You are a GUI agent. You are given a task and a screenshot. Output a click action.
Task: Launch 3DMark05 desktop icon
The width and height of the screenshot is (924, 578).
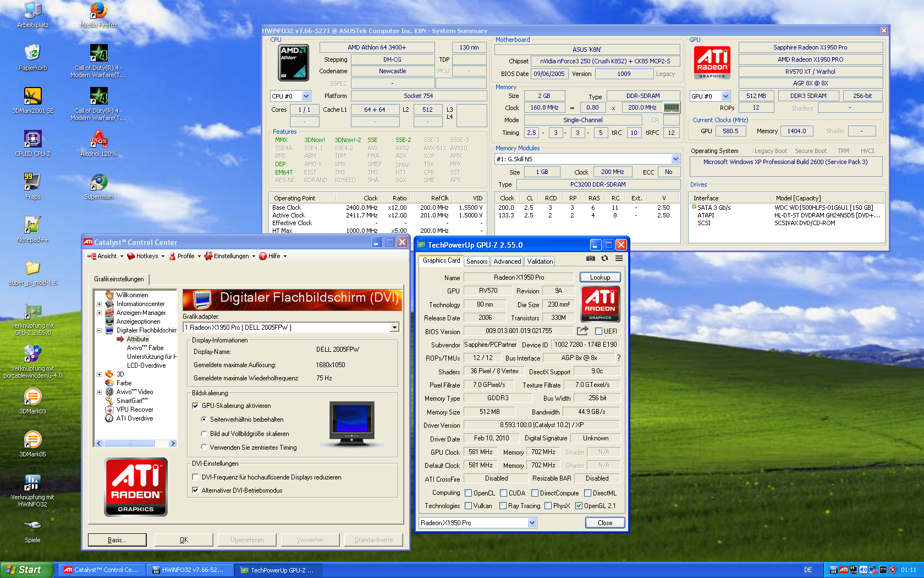coord(33,444)
